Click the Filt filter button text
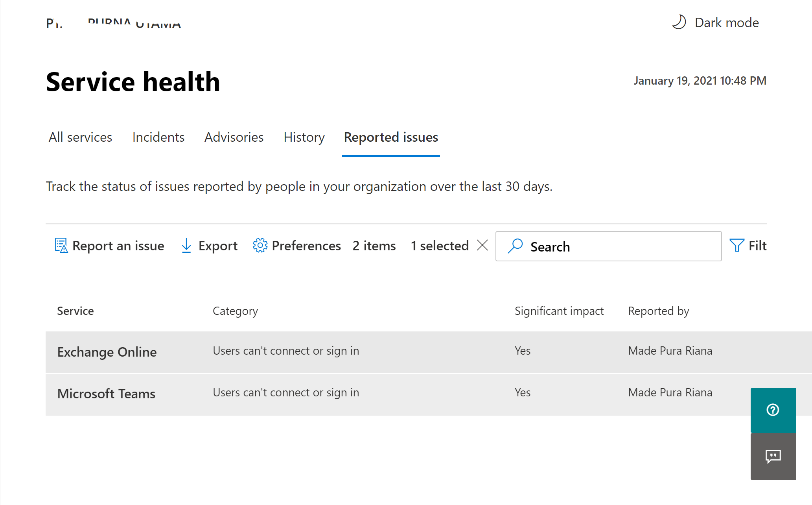The image size is (812, 505). pos(757,246)
